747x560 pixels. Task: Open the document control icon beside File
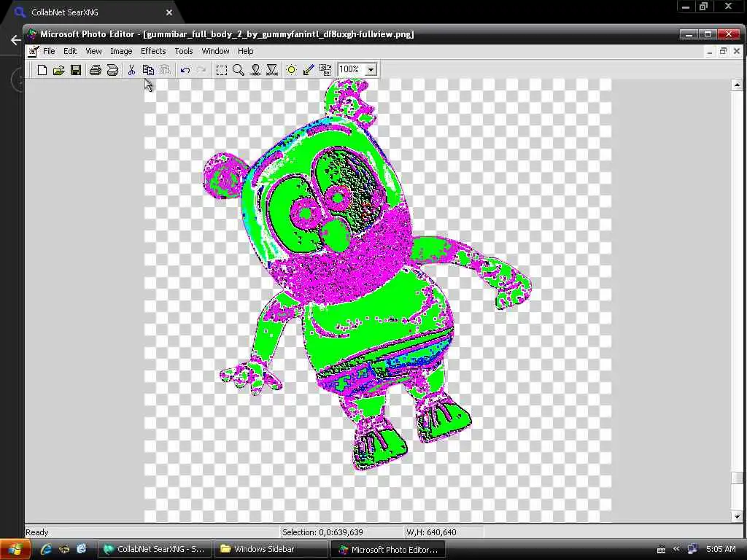pos(33,51)
